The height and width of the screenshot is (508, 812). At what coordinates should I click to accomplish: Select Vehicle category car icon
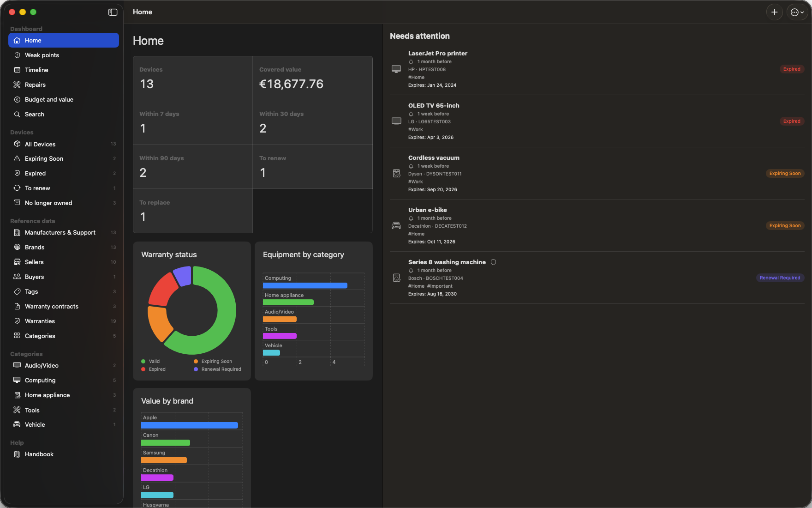tap(17, 424)
